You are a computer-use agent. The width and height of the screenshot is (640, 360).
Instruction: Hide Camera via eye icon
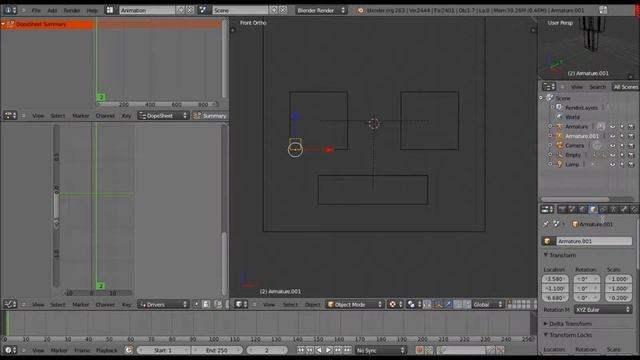tap(613, 145)
